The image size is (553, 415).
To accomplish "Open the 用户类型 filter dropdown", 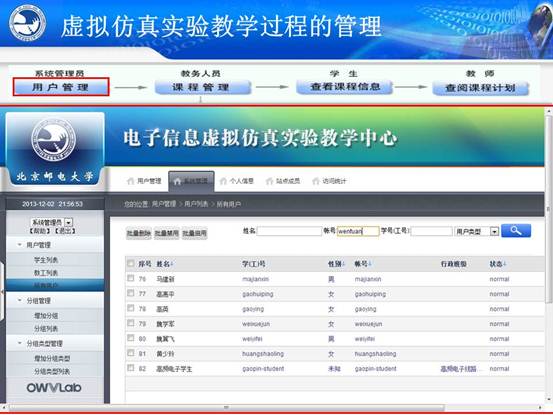I will point(495,232).
